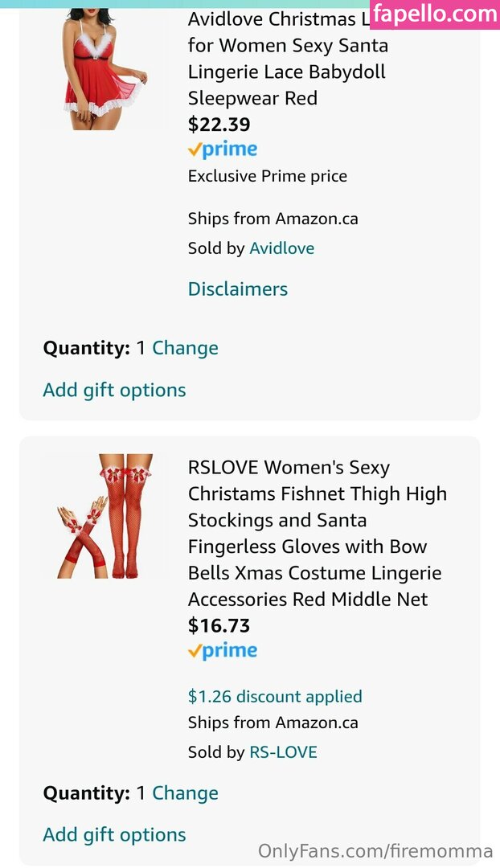Click Ships from Amazon.ca under the Avidlove item
This screenshot has width=500, height=868.
click(x=273, y=219)
